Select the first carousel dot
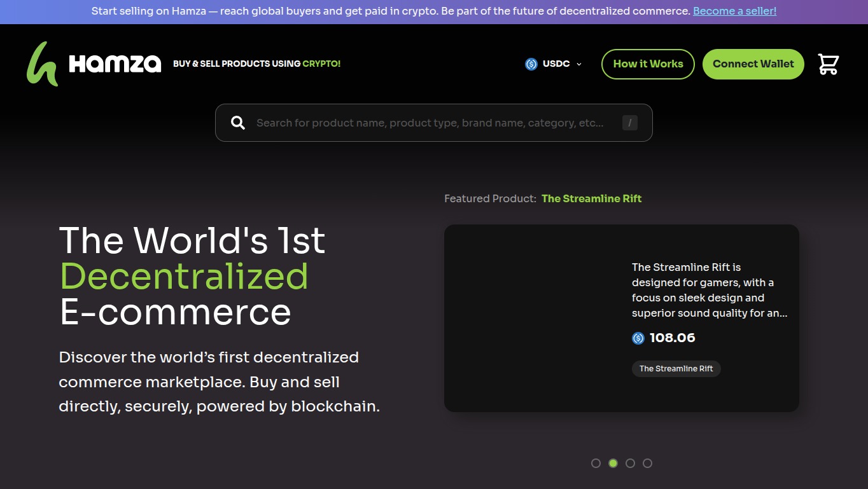Screen dimensions: 868x489 596,463
